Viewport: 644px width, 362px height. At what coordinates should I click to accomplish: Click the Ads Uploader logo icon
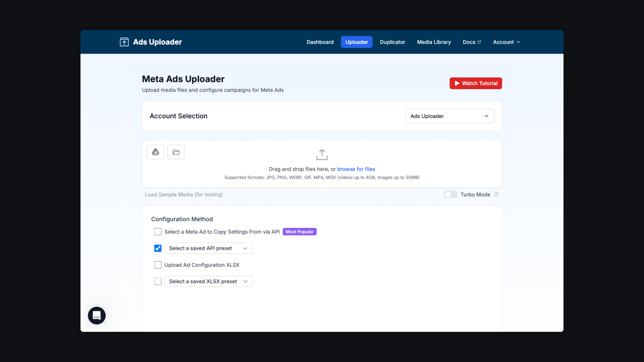pyautogui.click(x=124, y=42)
